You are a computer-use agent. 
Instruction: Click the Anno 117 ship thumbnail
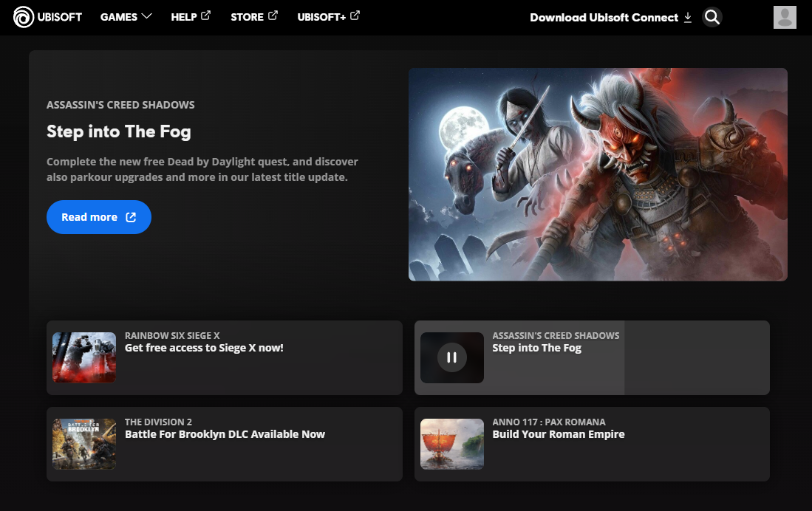pyautogui.click(x=452, y=444)
